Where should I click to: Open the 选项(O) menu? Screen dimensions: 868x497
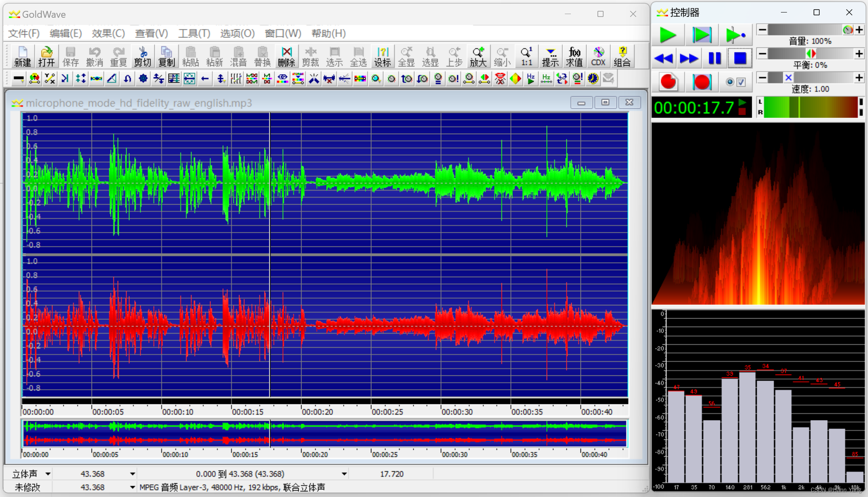237,33
